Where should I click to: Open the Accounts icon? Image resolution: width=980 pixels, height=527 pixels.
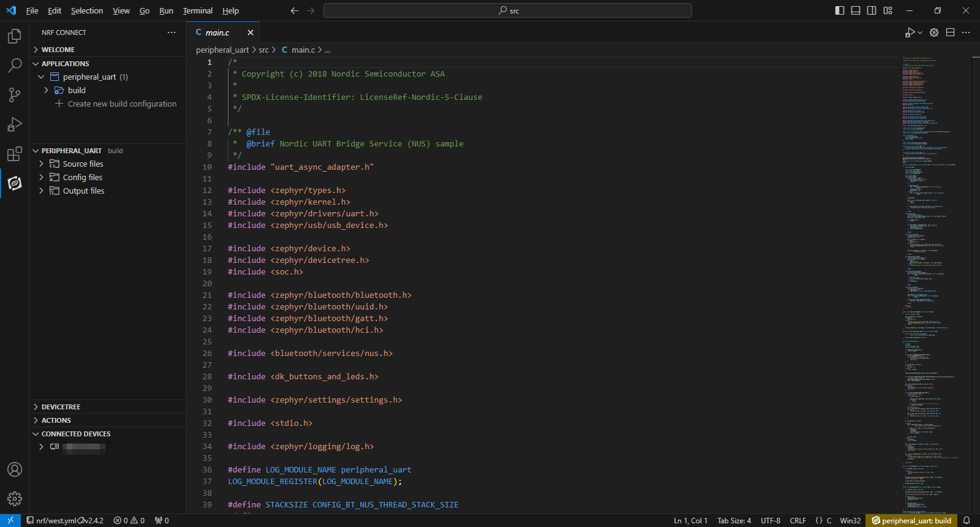[x=15, y=469]
